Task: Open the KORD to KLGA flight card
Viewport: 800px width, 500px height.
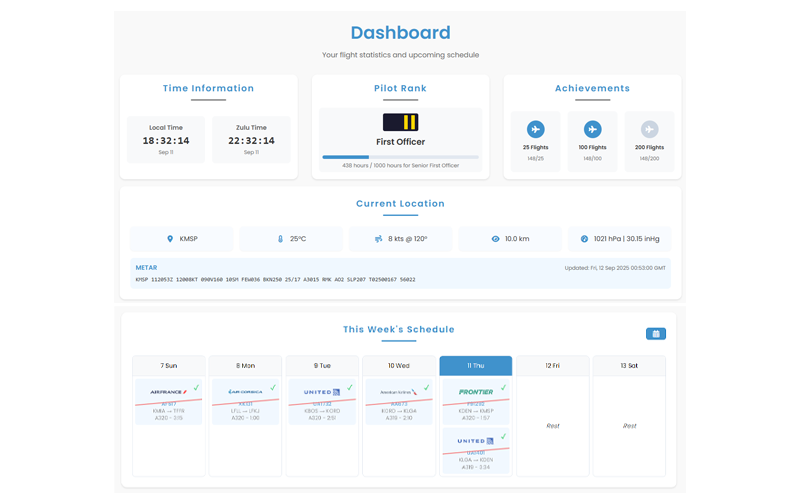Action: [x=399, y=402]
